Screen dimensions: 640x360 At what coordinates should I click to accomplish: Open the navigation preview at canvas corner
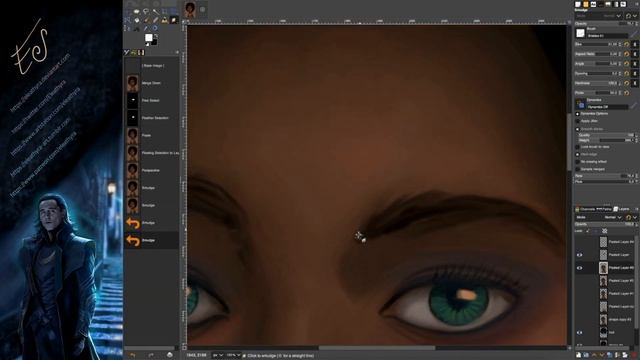click(569, 347)
